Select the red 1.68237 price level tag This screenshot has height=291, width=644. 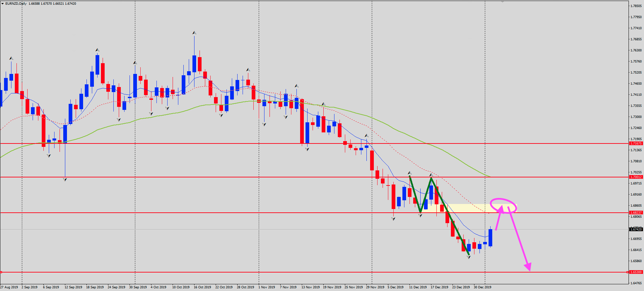636,213
